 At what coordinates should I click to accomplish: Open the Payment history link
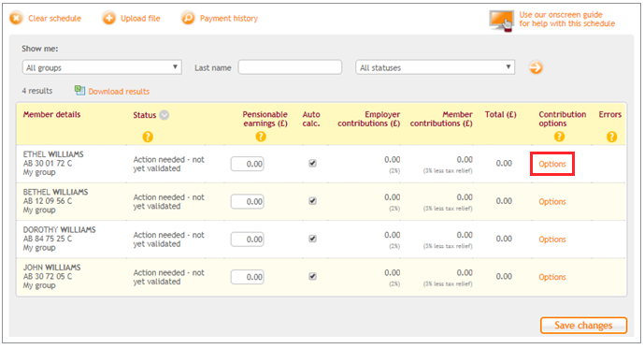[229, 19]
